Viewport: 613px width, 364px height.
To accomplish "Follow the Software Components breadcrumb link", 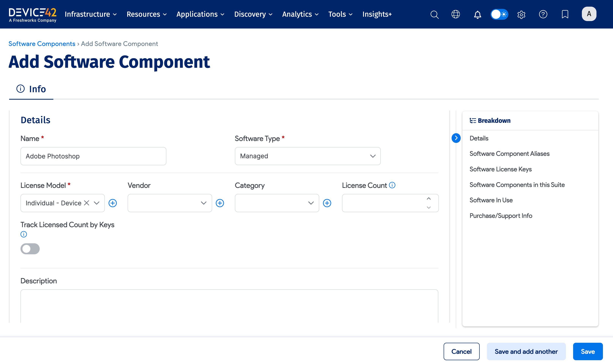I will point(42,44).
